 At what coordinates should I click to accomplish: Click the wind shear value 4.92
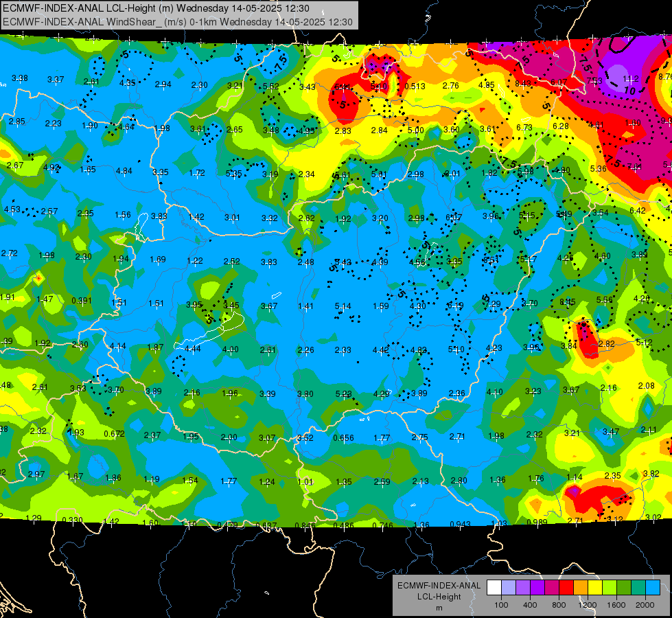(51, 168)
